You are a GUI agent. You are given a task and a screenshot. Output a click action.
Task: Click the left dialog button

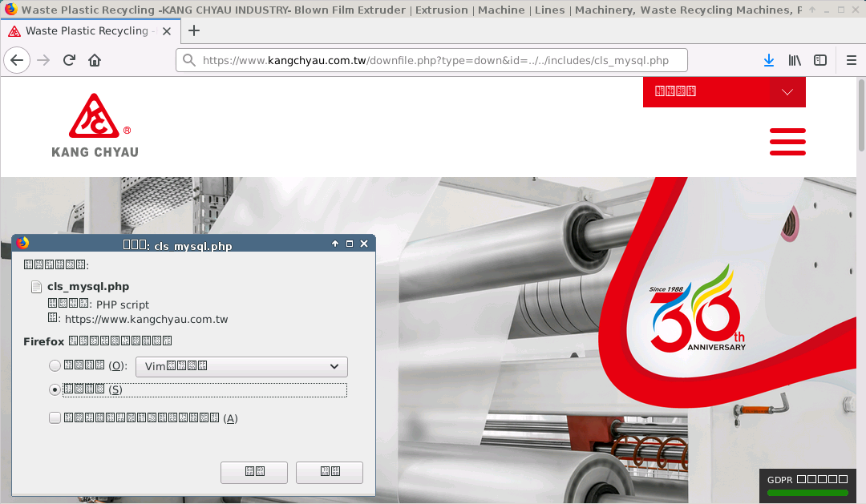[x=254, y=472]
